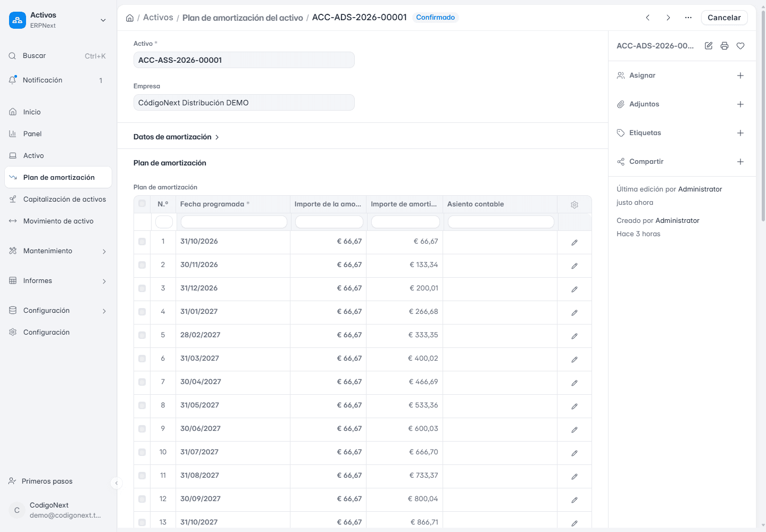The height and width of the screenshot is (532, 766).
Task: Check the checkbox for row 3
Action: [142, 288]
